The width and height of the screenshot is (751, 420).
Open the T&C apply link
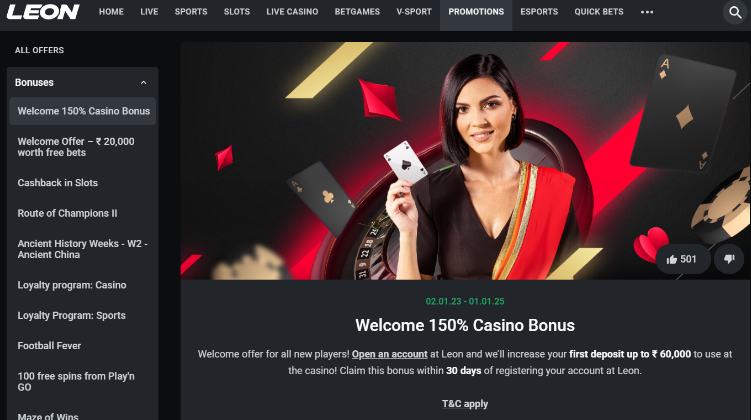465,404
